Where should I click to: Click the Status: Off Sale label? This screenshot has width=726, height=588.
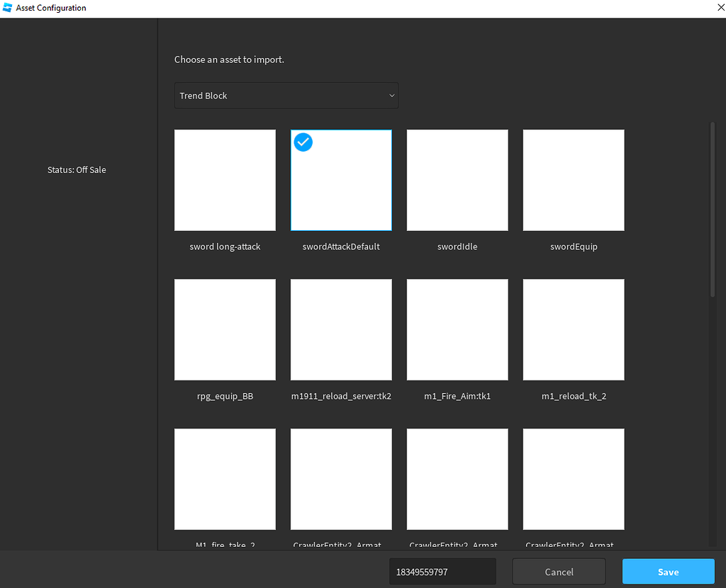[76, 170]
